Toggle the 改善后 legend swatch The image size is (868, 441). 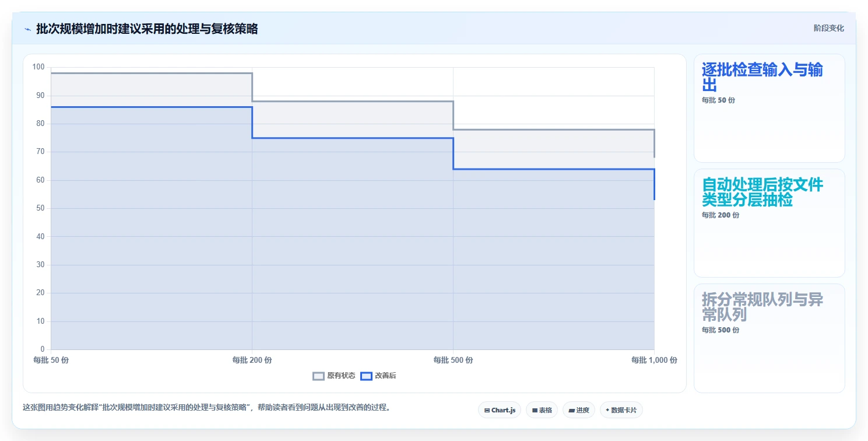coord(366,376)
